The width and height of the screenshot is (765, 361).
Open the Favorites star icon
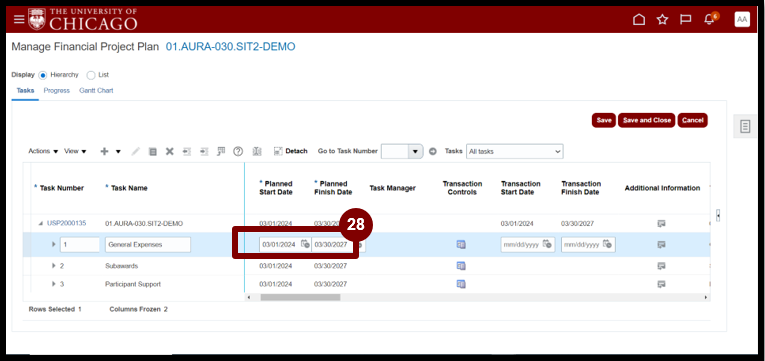click(662, 20)
